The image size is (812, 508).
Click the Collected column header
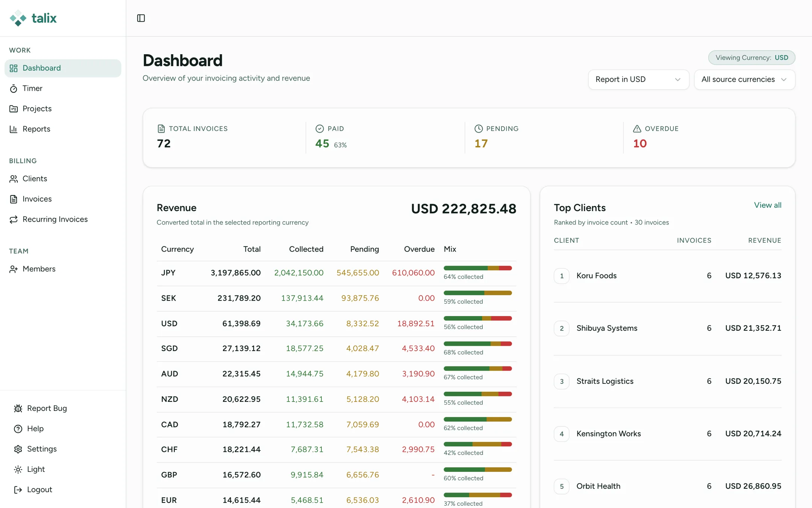[306, 249]
